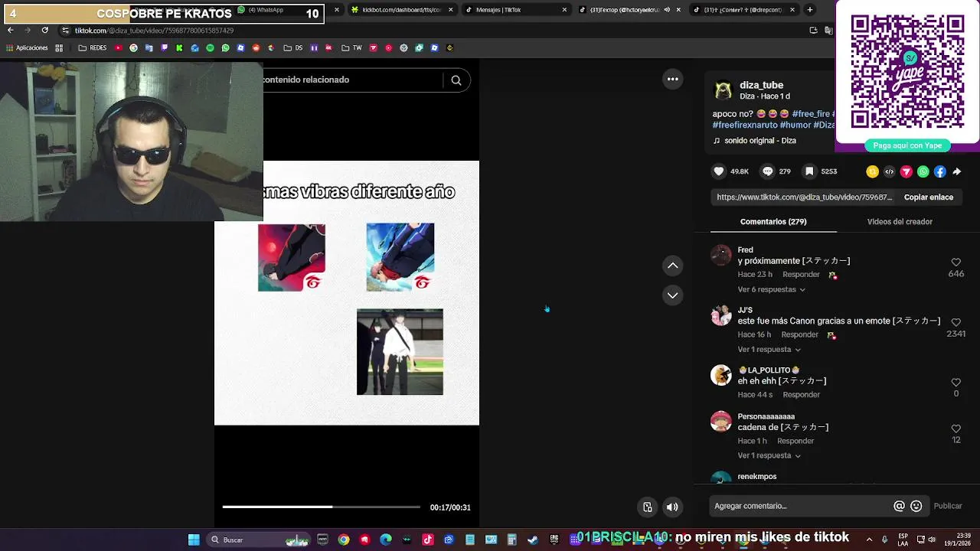
Task: Click the browser address bar URL
Action: pyautogui.click(x=153, y=31)
